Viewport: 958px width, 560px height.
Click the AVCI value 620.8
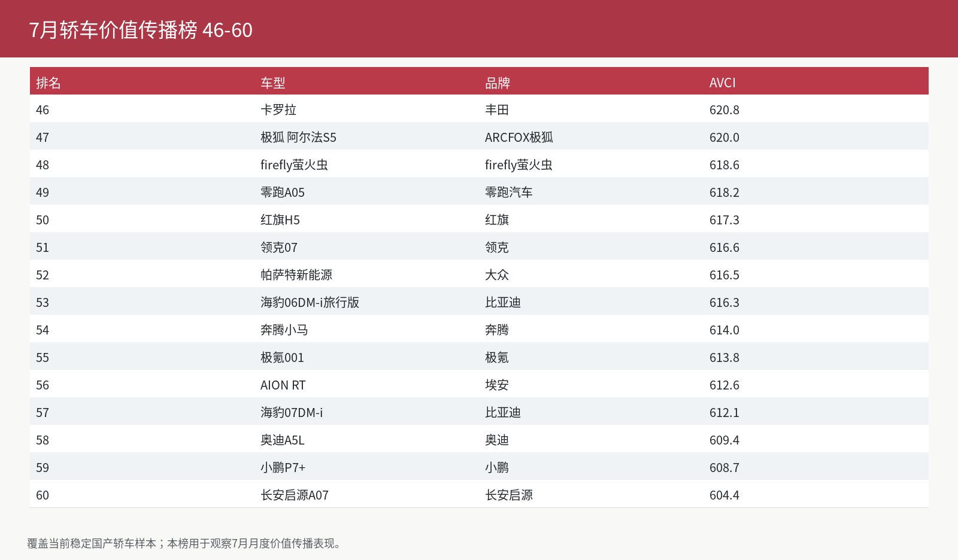[724, 110]
